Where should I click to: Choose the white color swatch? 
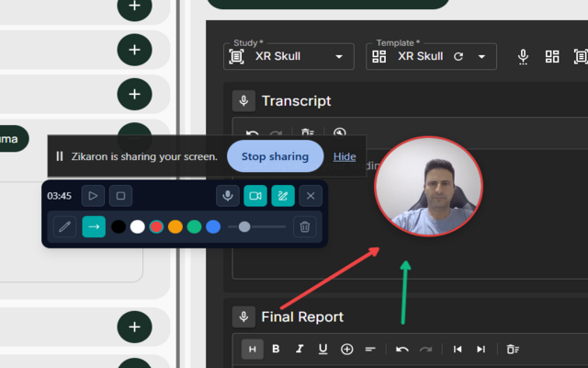(x=138, y=227)
